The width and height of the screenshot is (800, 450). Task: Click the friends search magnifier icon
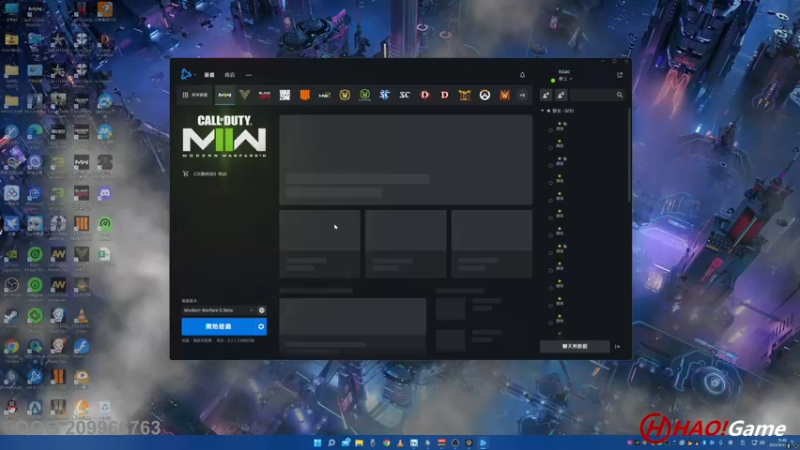(619, 95)
